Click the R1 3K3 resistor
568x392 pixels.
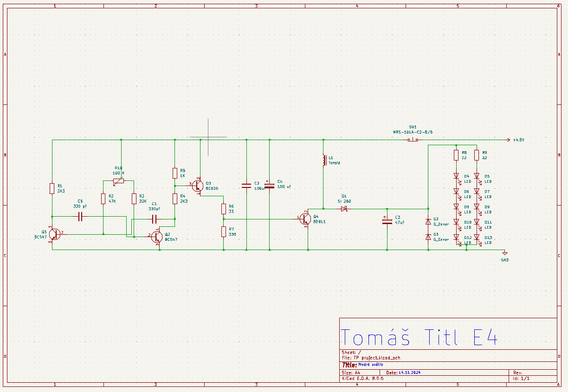point(52,188)
